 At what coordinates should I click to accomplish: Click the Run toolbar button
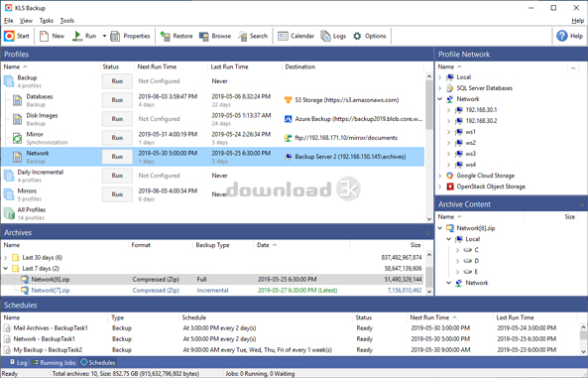84,36
